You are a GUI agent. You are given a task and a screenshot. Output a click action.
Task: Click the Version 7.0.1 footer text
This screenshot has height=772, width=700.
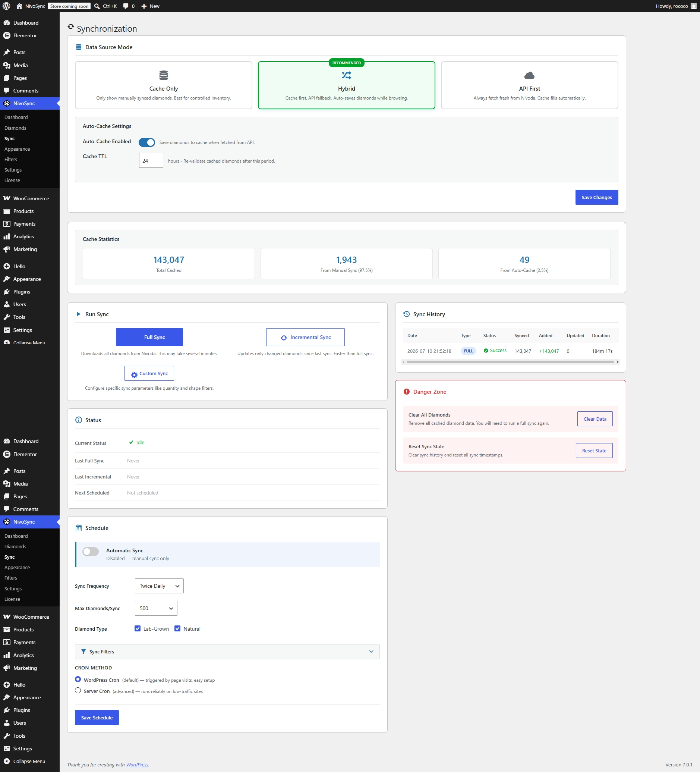point(678,765)
